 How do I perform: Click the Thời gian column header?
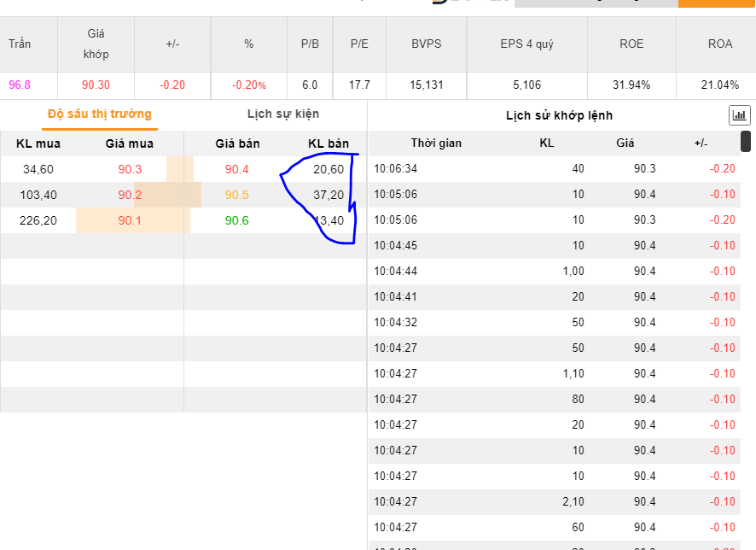(x=435, y=143)
